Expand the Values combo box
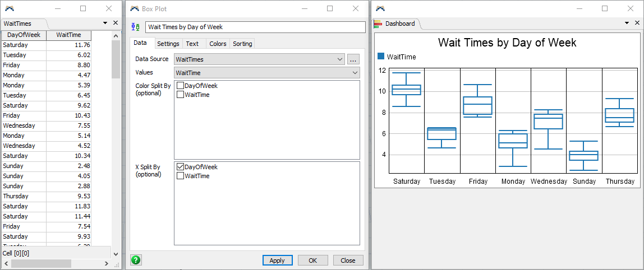644x270 pixels. coord(355,73)
